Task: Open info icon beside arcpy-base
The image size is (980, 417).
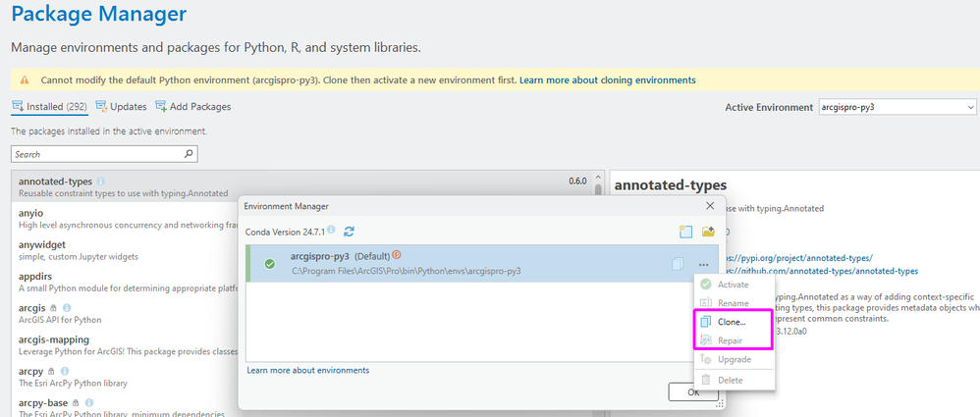Action: 89,402
